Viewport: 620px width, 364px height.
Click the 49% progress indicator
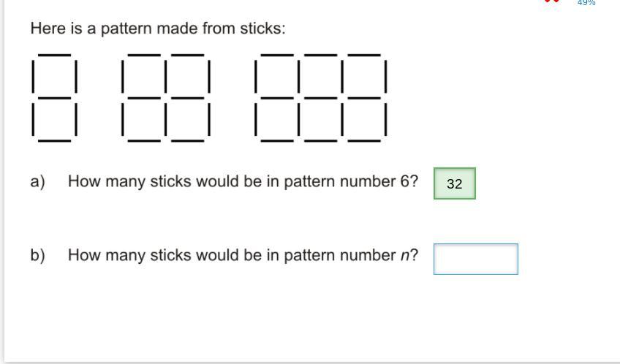[x=586, y=2]
